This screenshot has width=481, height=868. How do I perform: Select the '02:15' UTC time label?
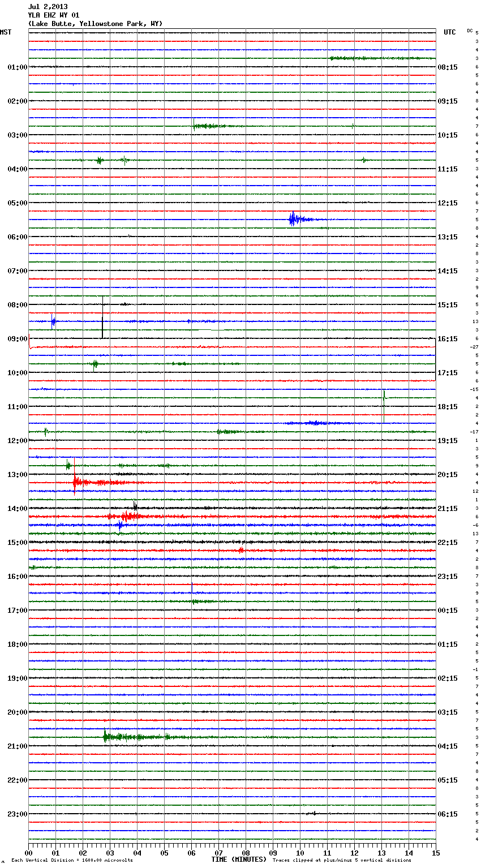pyautogui.click(x=448, y=678)
